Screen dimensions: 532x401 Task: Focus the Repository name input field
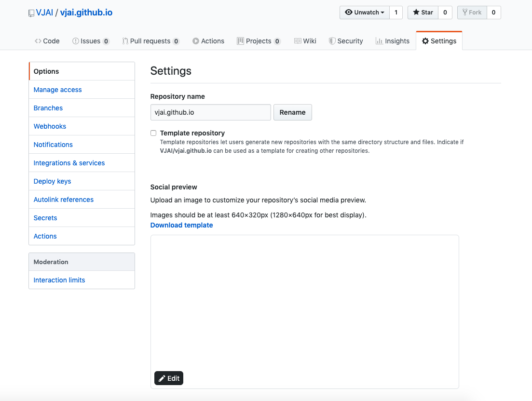pyautogui.click(x=210, y=112)
